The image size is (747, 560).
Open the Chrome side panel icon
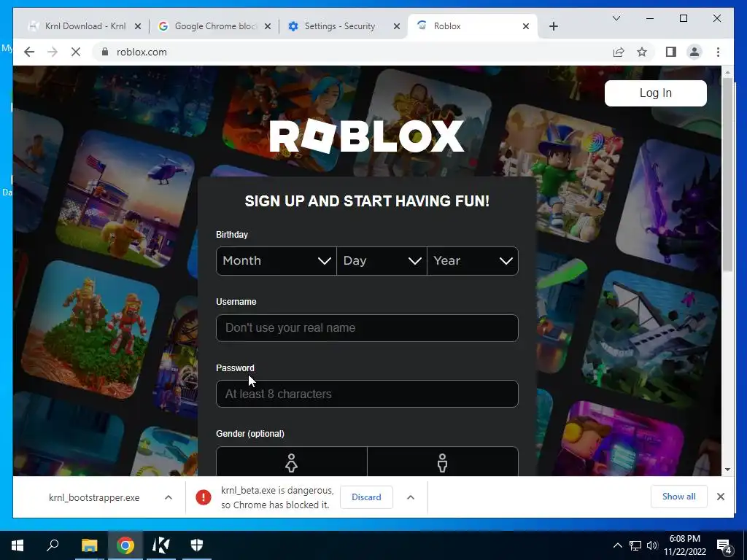[x=671, y=52]
